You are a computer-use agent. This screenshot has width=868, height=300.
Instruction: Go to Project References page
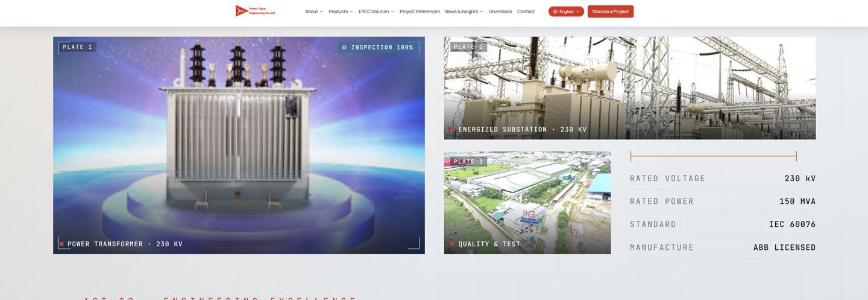tap(420, 11)
